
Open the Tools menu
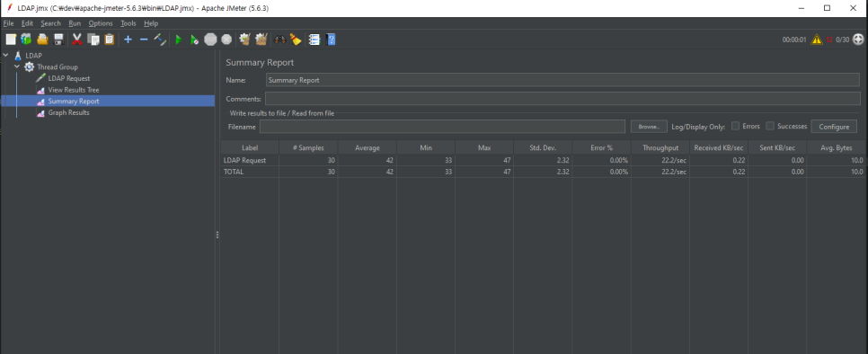128,23
